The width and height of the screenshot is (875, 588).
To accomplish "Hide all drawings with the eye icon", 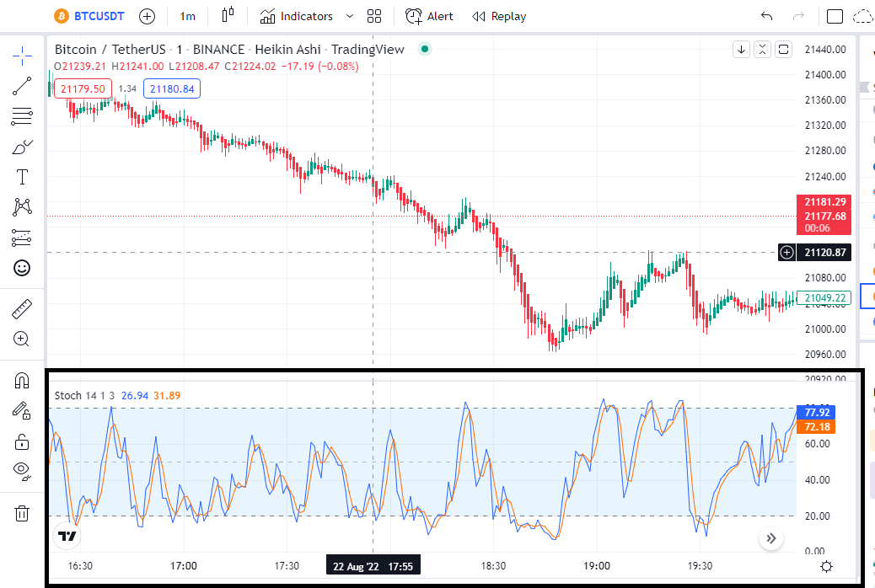I will click(x=22, y=470).
